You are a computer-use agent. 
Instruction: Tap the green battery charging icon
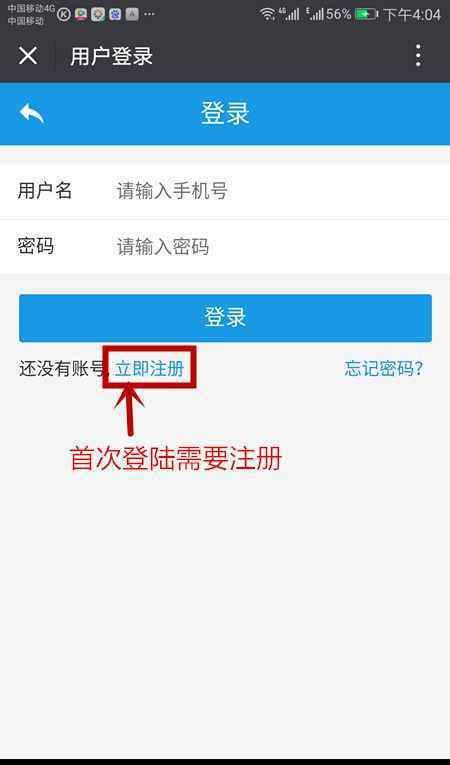click(x=367, y=14)
